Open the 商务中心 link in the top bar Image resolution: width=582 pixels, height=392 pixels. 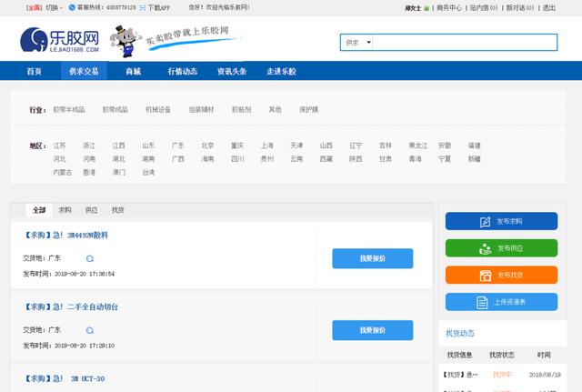pos(449,7)
